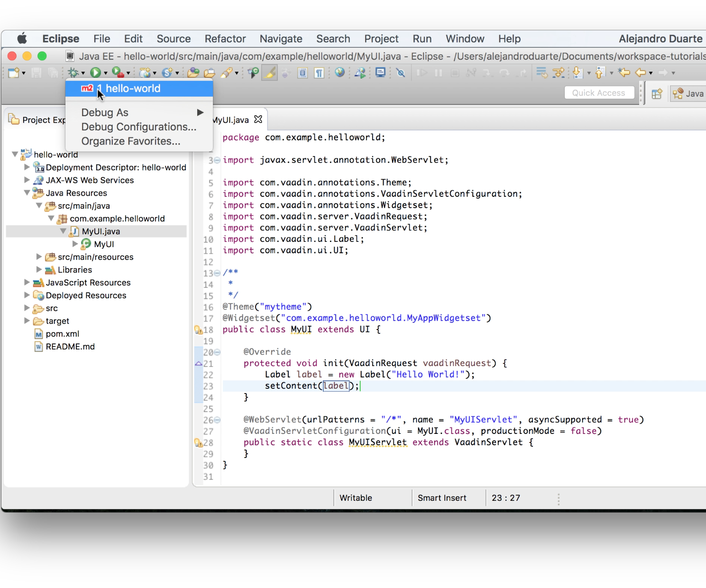Open the Search dialog via the flashlight icon

[x=227, y=73]
